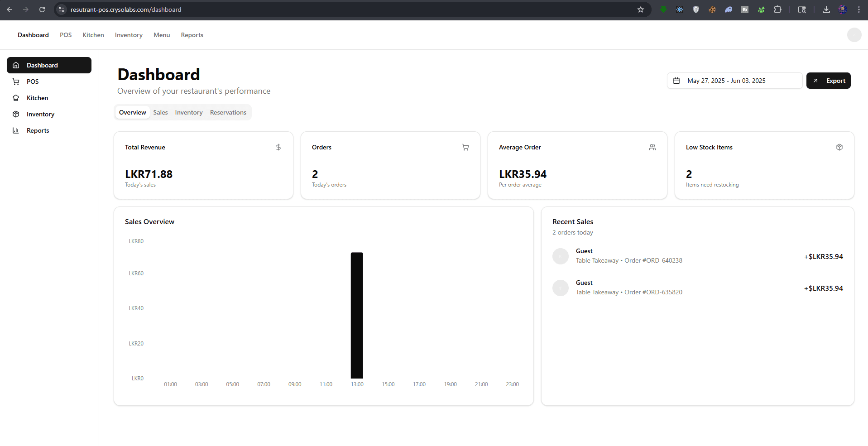868x446 pixels.
Task: Click the LKR35.94 average order value
Action: 523,174
